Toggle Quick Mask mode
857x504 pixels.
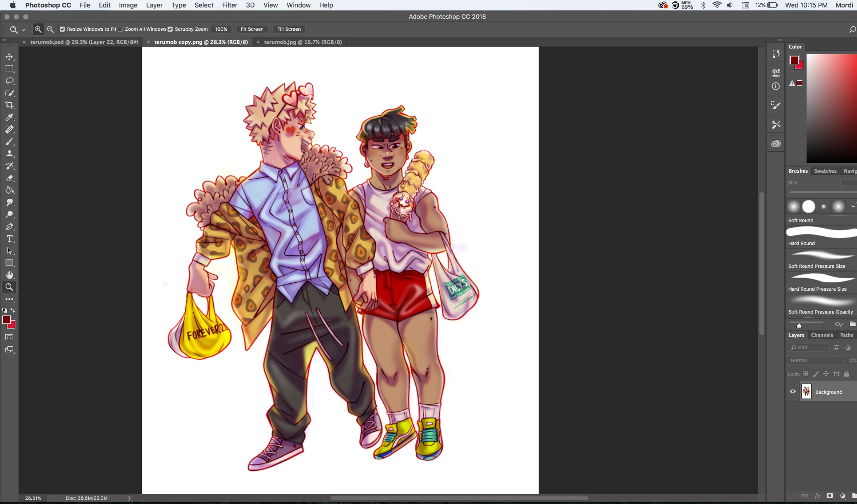[9, 337]
